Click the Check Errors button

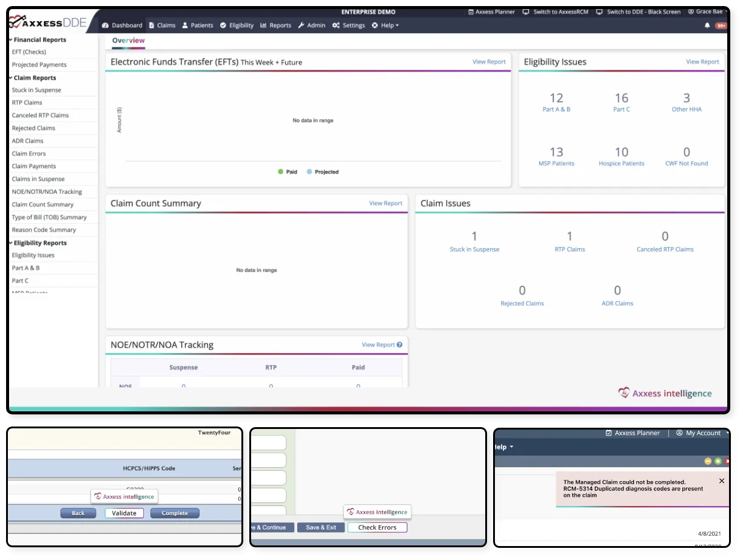pos(377,527)
